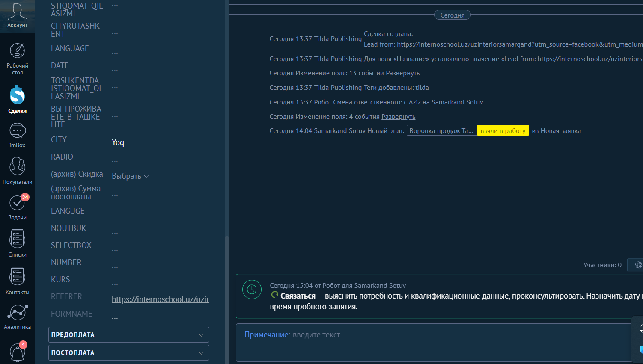The width and height of the screenshot is (643, 364).
Task: Click the clock icon in the task card
Action: click(252, 290)
